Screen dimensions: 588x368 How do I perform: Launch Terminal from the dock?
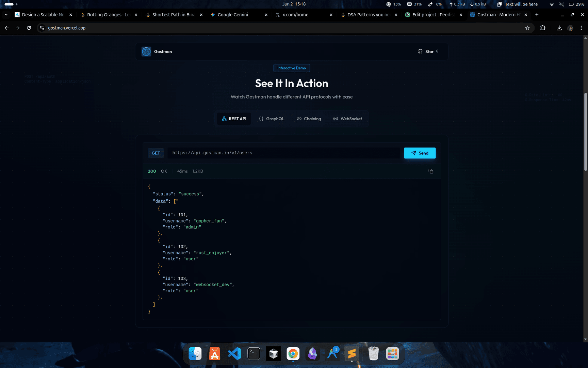[x=254, y=354]
